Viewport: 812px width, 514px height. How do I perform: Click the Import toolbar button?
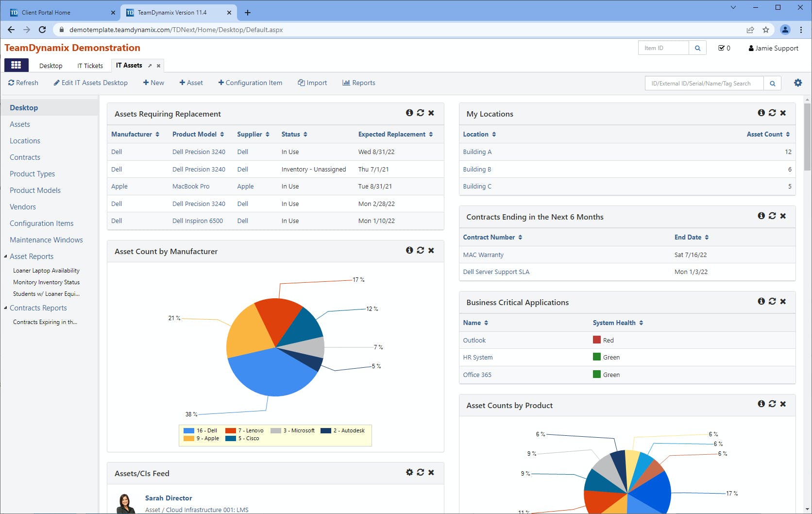312,83
